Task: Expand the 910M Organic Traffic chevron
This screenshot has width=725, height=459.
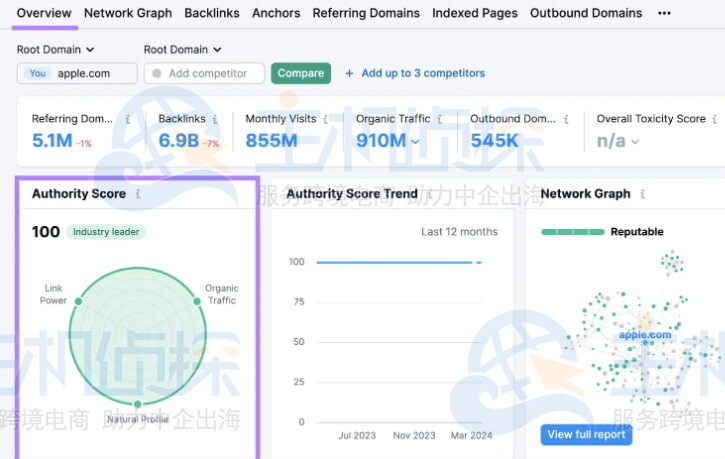Action: [x=415, y=141]
